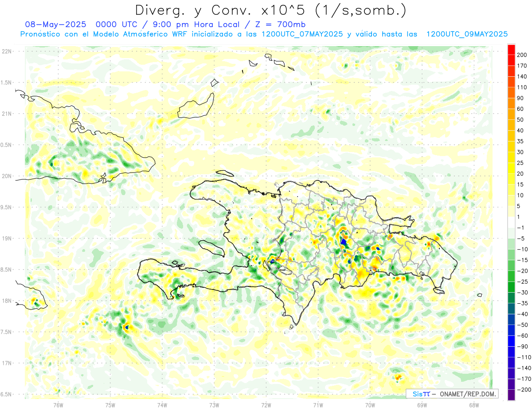Click the '1.5N' latitude label

(x=7, y=82)
